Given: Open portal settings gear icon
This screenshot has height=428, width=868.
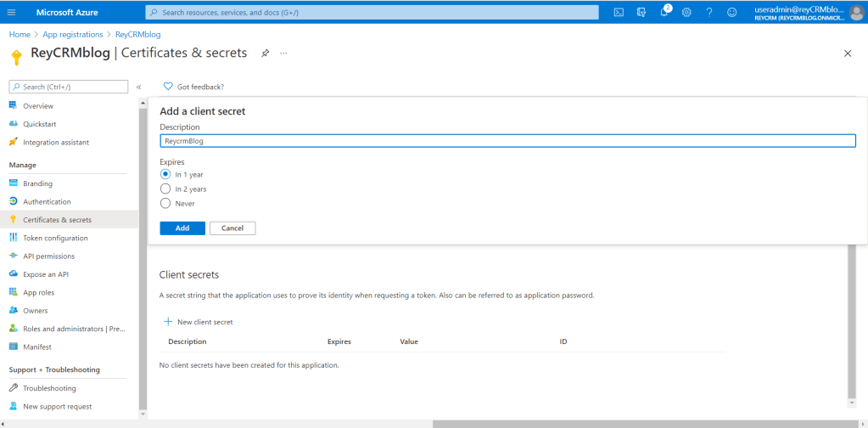Looking at the screenshot, I should 686,12.
